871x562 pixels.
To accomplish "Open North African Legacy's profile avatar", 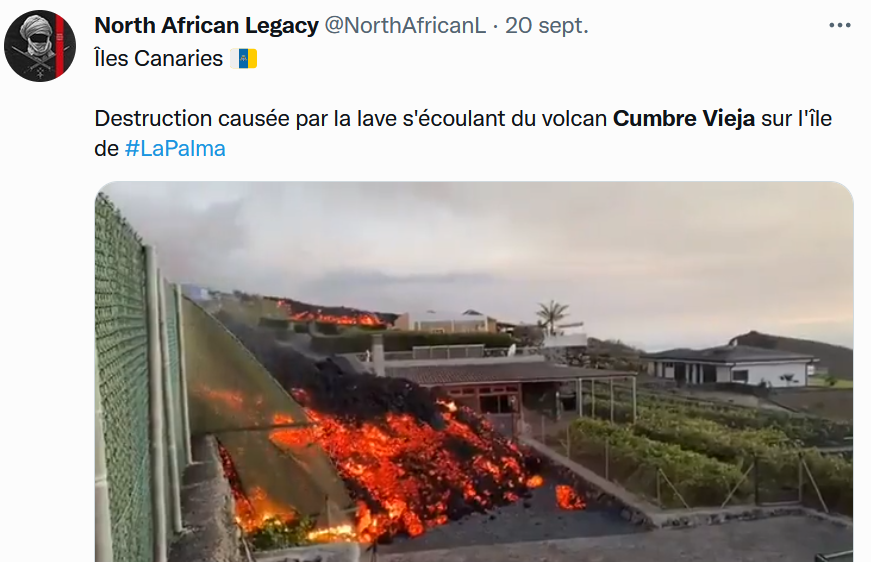I will click(40, 46).
